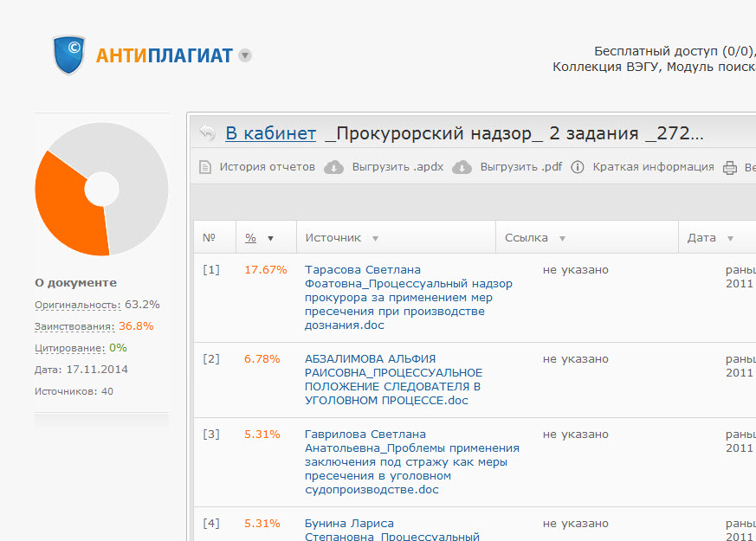Click row number [3]

[211, 434]
